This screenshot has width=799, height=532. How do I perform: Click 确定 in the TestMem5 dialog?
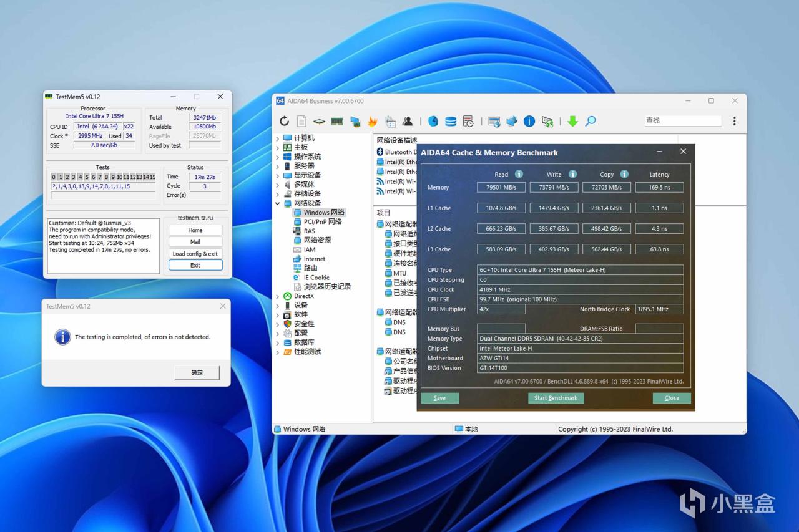[197, 372]
